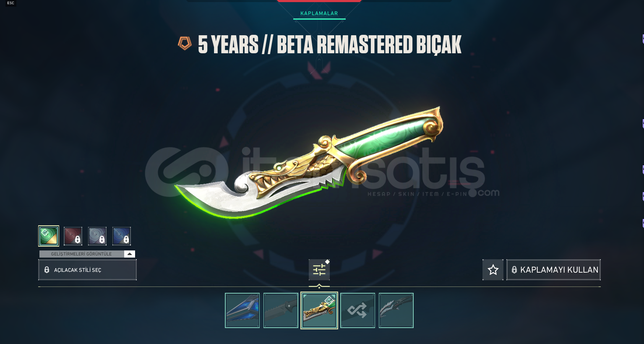The height and width of the screenshot is (344, 644).
Task: Click the shuffle random skin icon
Action: coord(357,310)
